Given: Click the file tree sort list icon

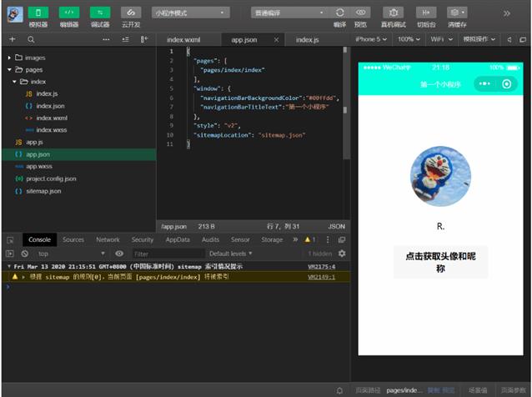Looking at the screenshot, I should pos(126,39).
